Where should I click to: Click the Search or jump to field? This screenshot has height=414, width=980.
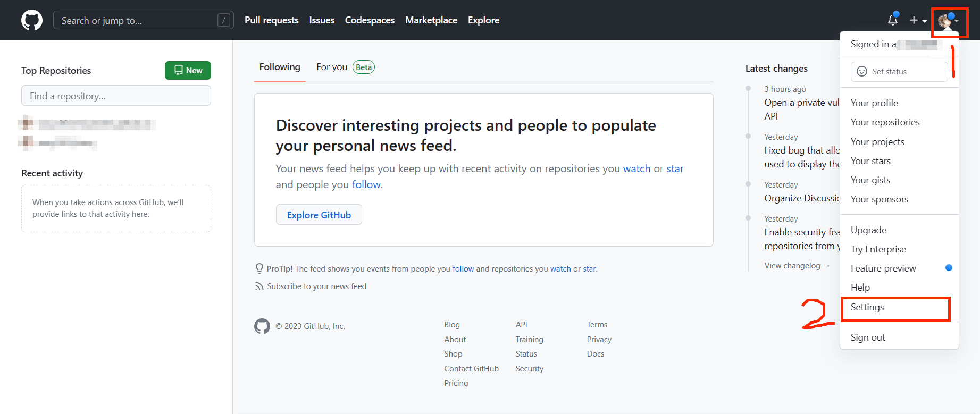click(x=144, y=20)
